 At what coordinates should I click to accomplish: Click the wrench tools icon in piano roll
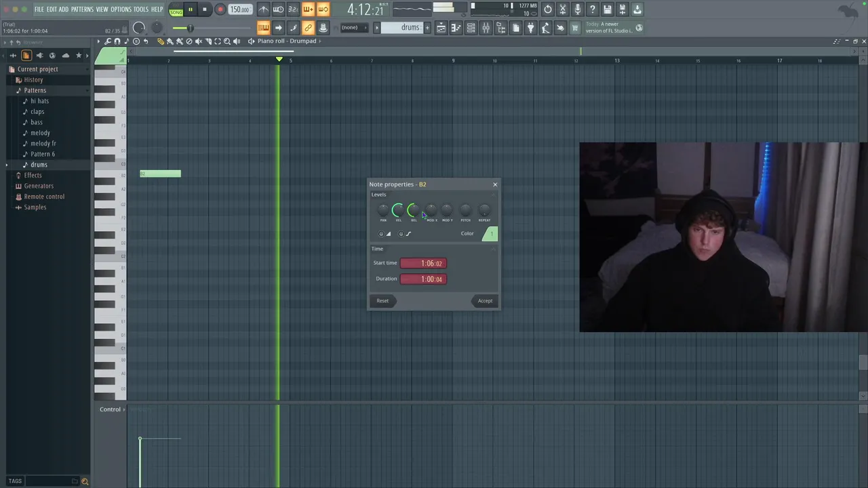pos(108,41)
